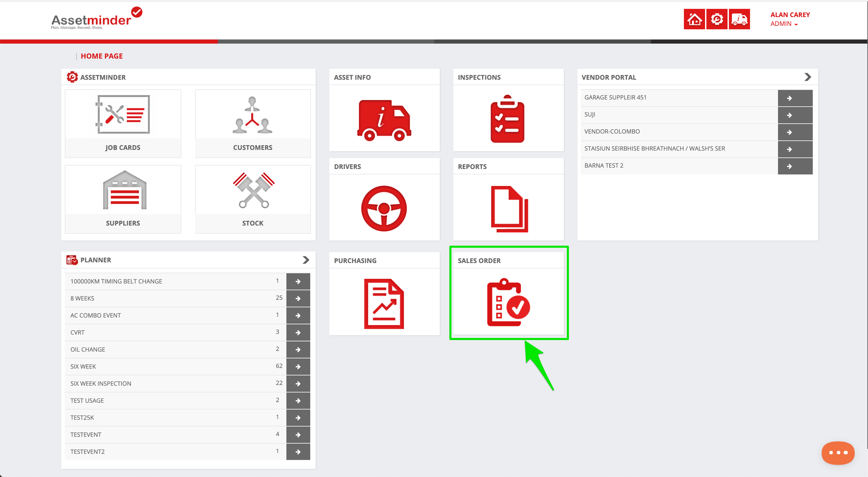Open TESTEVENT2 planner arrow
This screenshot has height=477, width=868.
pos(298,452)
